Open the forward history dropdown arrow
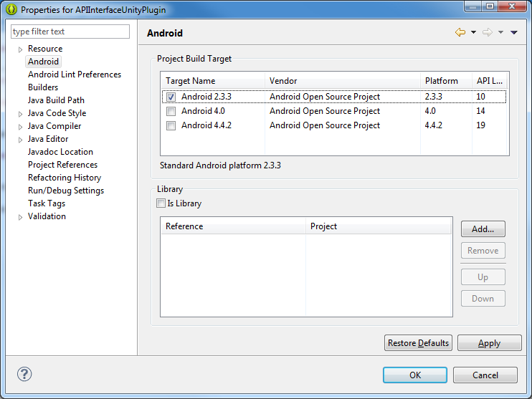This screenshot has height=399, width=532. [x=500, y=32]
